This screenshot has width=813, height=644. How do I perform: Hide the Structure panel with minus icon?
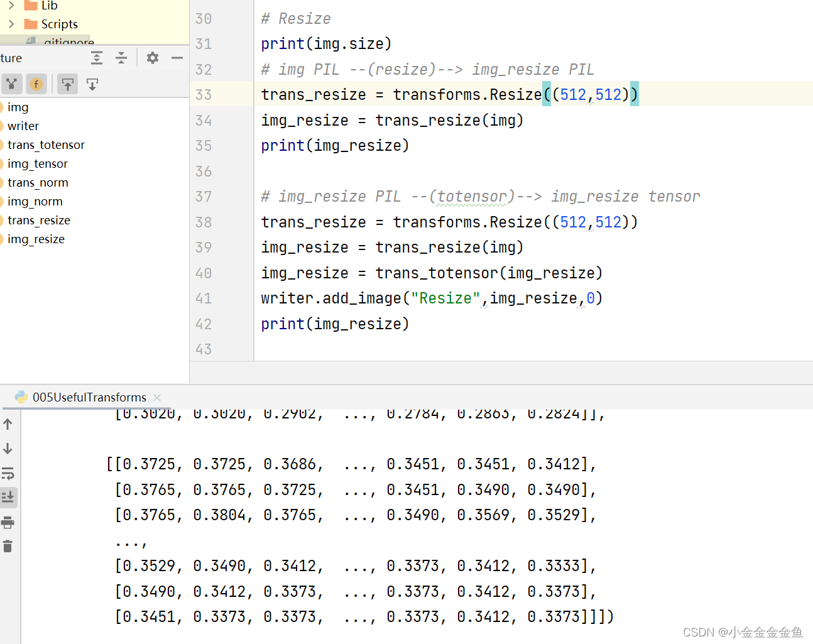coord(177,58)
